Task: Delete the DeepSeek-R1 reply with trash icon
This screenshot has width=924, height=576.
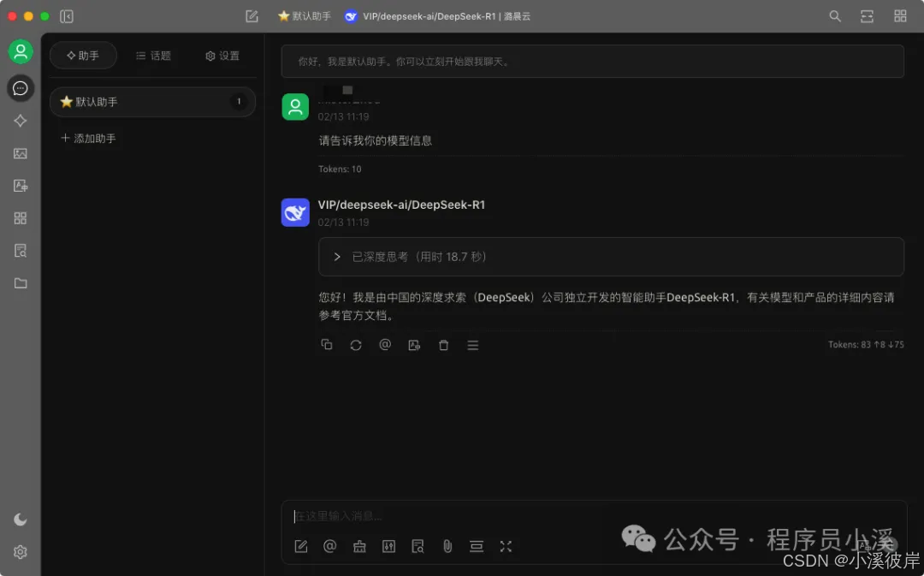Action: pyautogui.click(x=444, y=345)
